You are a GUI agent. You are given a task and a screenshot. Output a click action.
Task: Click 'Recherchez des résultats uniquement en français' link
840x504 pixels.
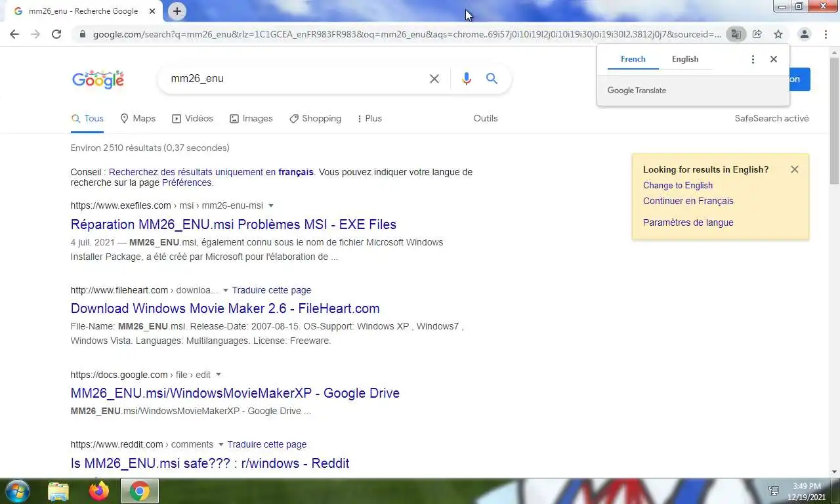tap(211, 172)
